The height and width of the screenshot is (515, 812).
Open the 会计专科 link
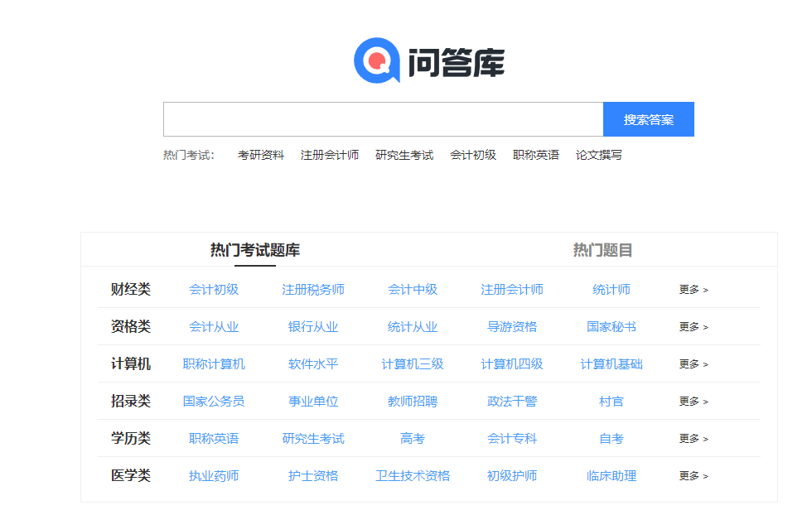click(512, 438)
